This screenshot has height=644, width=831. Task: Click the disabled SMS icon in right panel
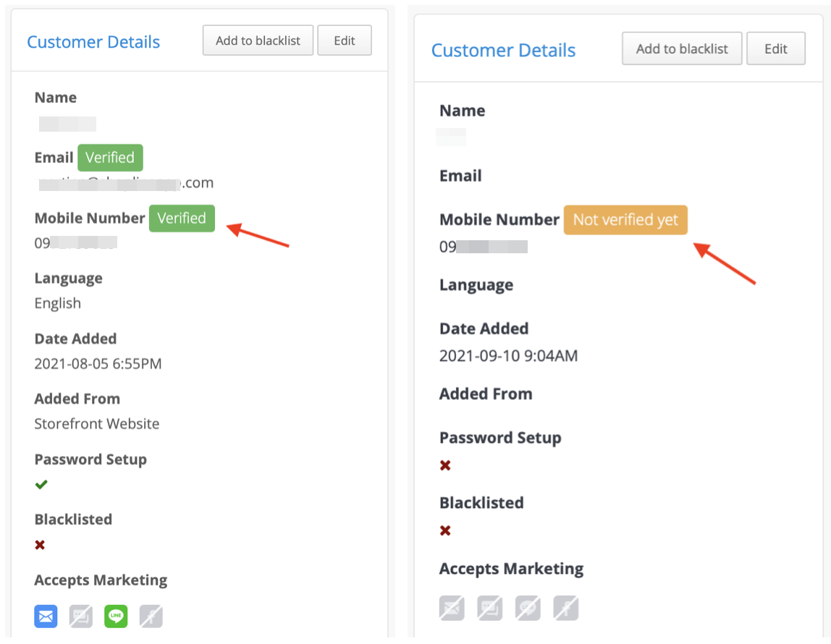(x=490, y=608)
